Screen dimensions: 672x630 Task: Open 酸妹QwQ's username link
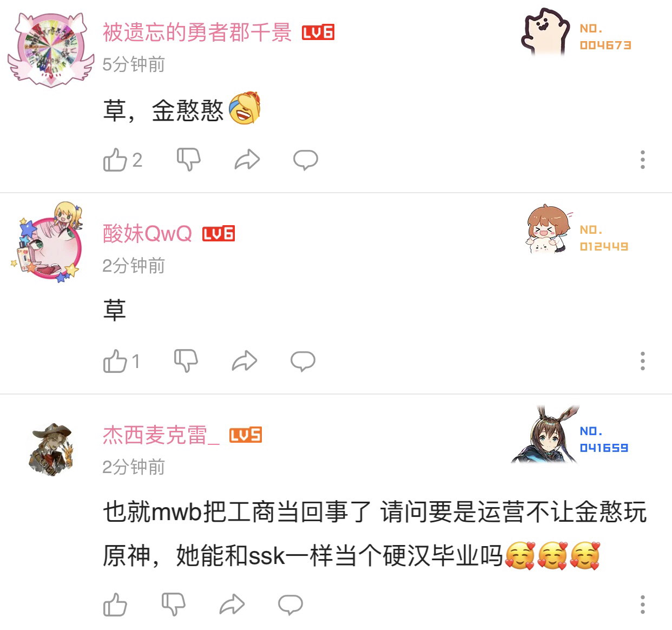(x=147, y=234)
